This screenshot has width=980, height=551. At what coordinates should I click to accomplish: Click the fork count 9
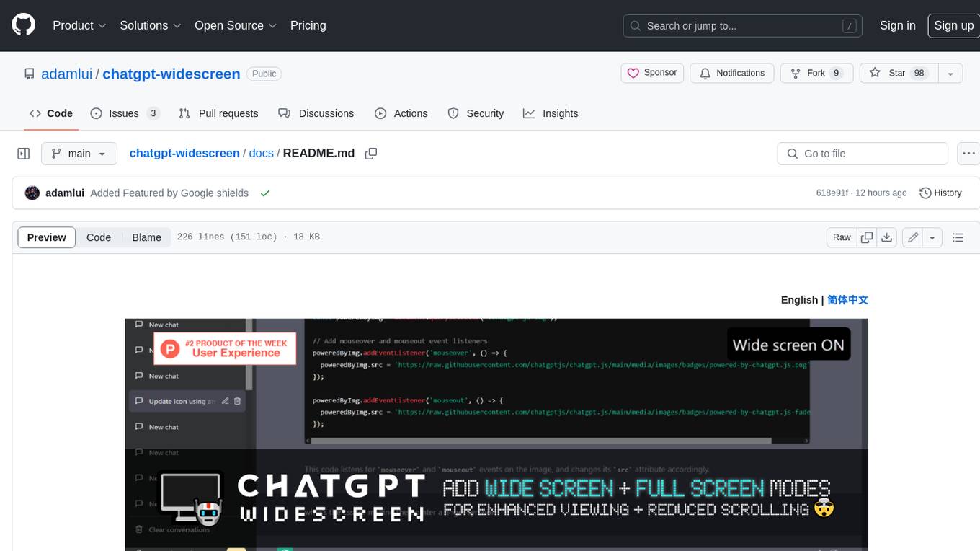tap(836, 73)
